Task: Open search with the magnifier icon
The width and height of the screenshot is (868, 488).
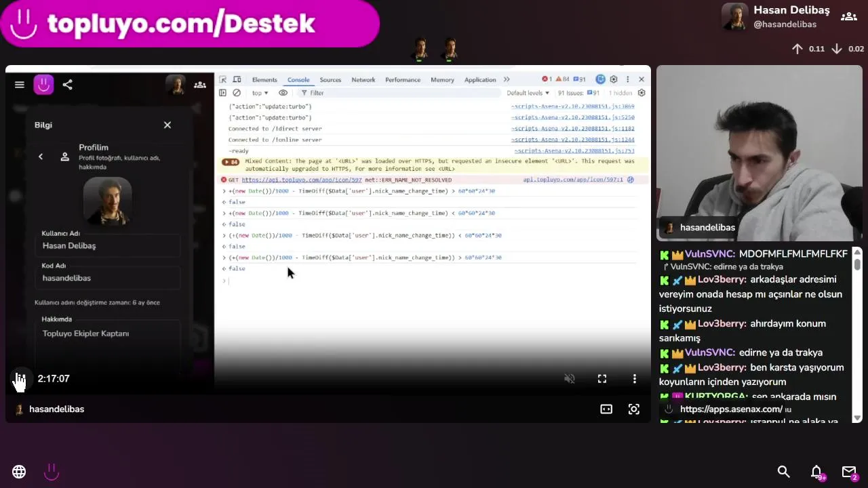Action: point(784,472)
